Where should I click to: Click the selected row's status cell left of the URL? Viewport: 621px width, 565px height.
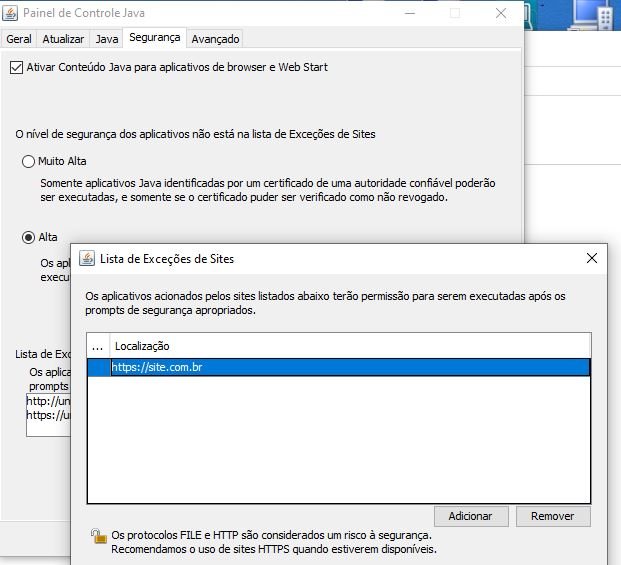[99, 367]
